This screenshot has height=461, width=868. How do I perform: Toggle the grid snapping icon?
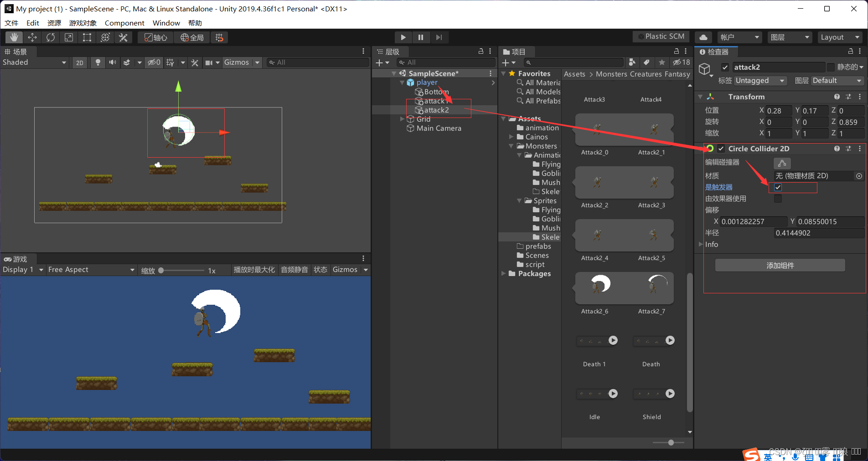tap(219, 37)
